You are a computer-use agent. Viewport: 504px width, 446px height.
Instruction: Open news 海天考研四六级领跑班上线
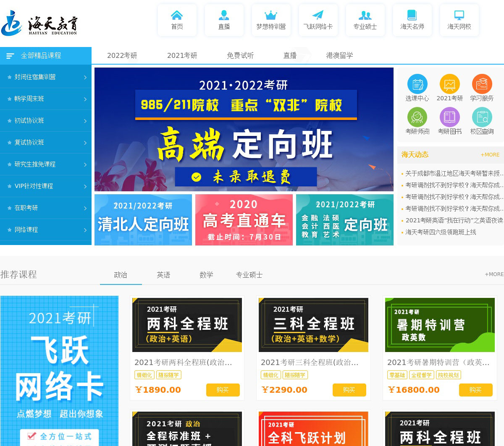[x=441, y=232]
